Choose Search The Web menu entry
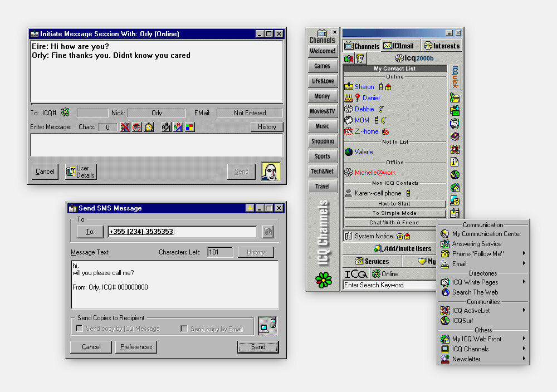This screenshot has height=392, width=557. (483, 292)
